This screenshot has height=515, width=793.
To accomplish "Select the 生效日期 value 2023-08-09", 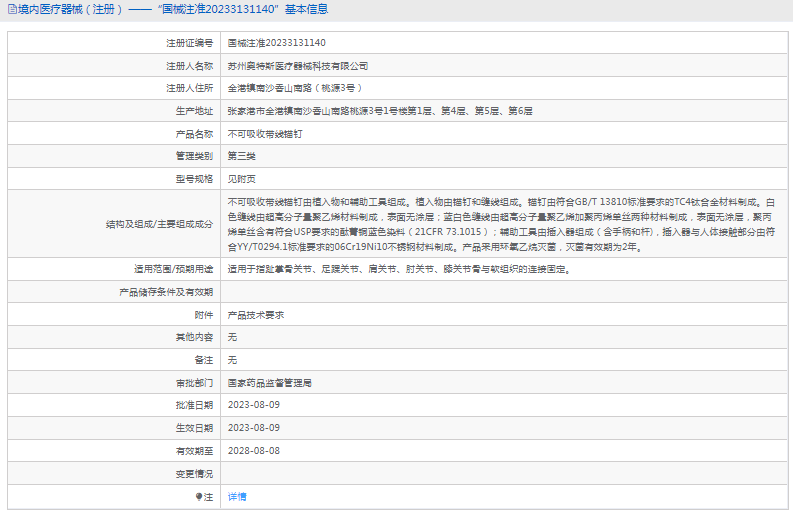I will pyautogui.click(x=254, y=427).
